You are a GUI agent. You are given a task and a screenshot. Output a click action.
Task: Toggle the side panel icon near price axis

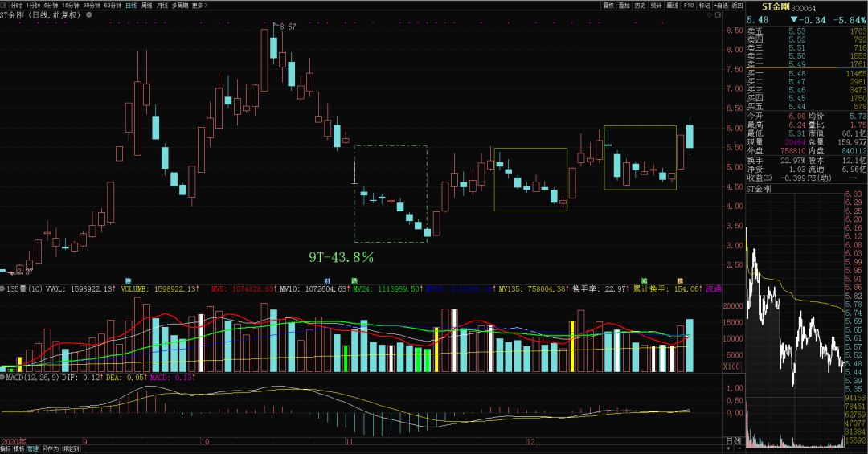point(718,15)
